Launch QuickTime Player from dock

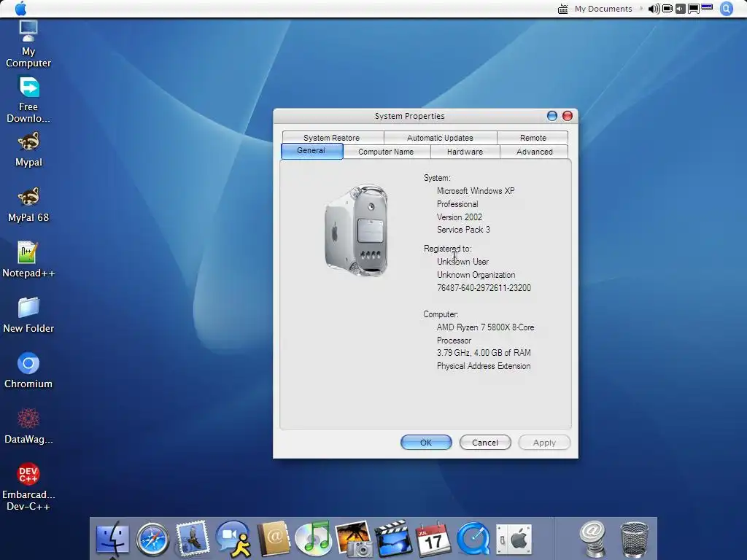coord(473,540)
